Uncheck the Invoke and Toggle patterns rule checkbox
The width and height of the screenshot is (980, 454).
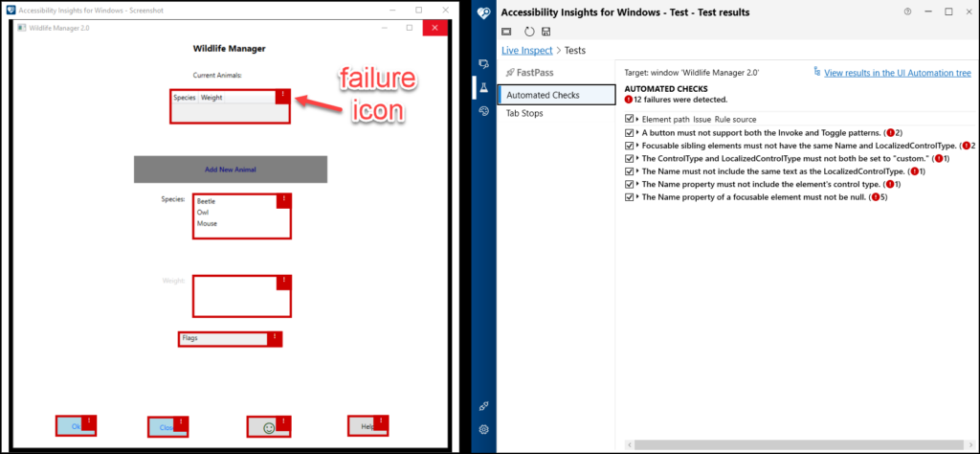point(630,132)
